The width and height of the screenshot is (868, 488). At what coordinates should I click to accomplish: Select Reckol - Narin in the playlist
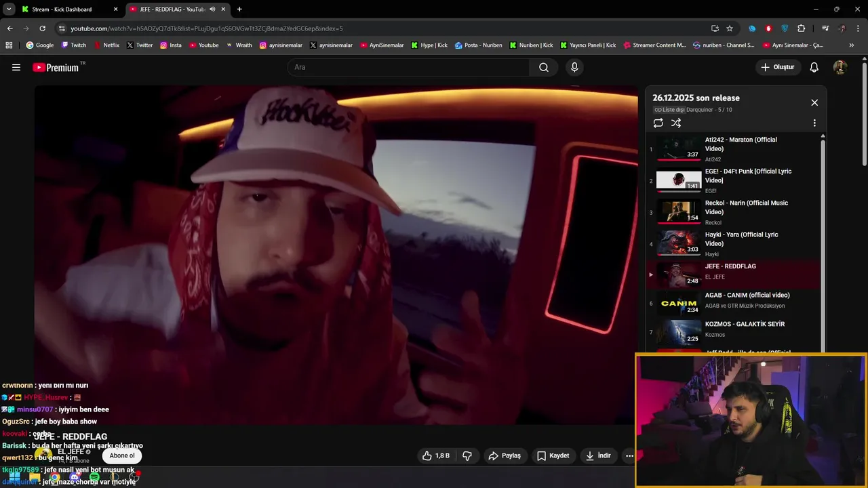click(x=733, y=212)
